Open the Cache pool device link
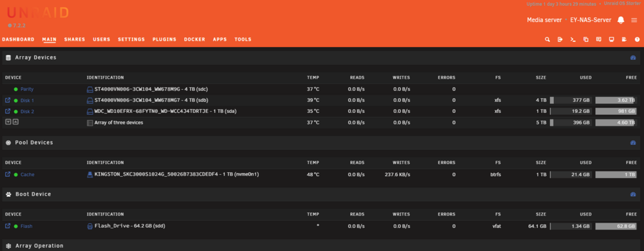Screen dimensions: 644x251 click(28, 174)
